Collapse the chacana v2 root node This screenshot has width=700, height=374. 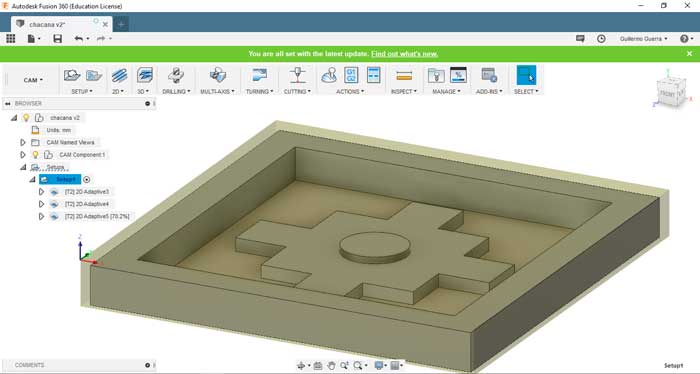[14, 118]
